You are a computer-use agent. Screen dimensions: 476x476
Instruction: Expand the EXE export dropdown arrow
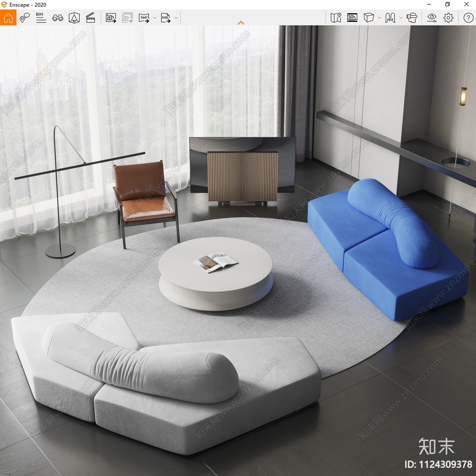click(x=176, y=18)
